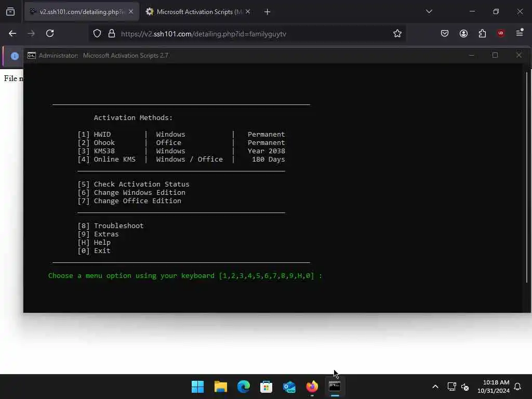Switch to Microsoft Activation Scripts tab

tap(199, 12)
